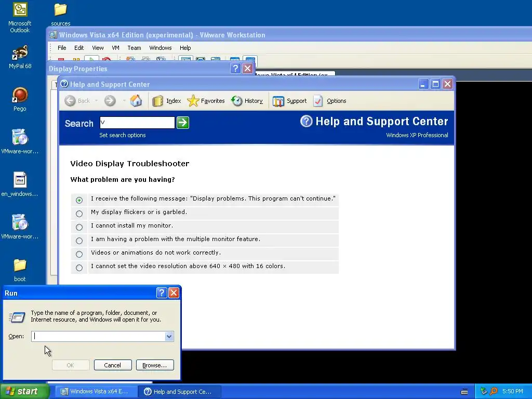Image resolution: width=532 pixels, height=399 pixels.
Task: Click the Open text field in Run
Action: pyautogui.click(x=98, y=336)
